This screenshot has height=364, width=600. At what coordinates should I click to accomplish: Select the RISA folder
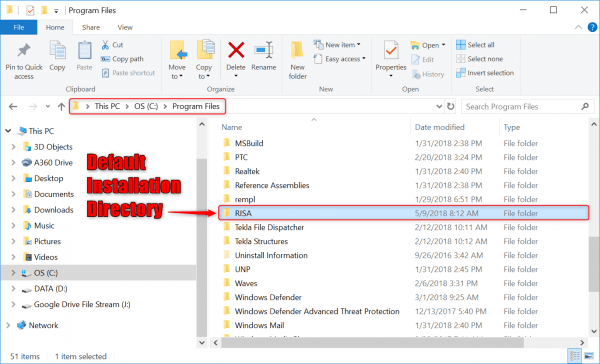coord(403,213)
